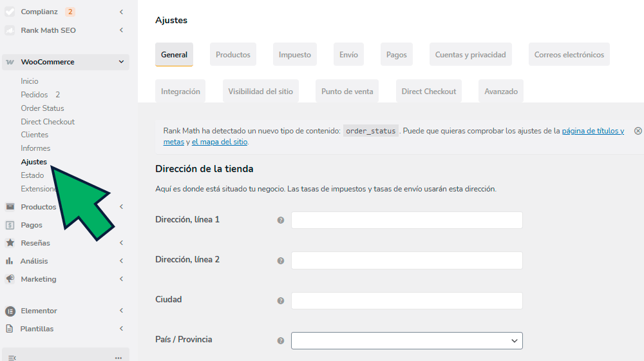
Task: Expand the Marketing chevron
Action: [122, 278]
